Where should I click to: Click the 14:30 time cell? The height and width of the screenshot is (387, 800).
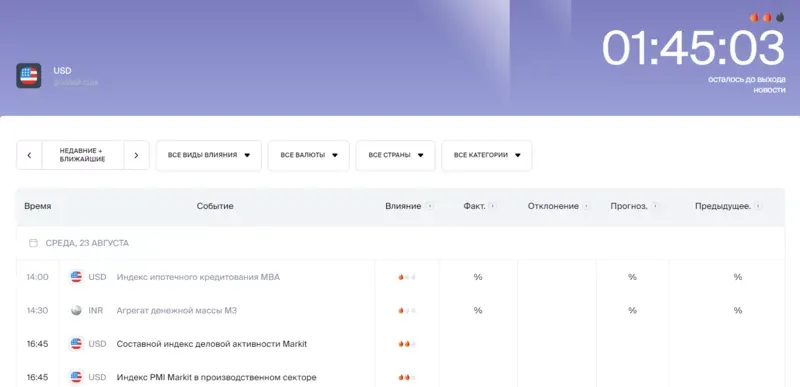[x=38, y=310]
